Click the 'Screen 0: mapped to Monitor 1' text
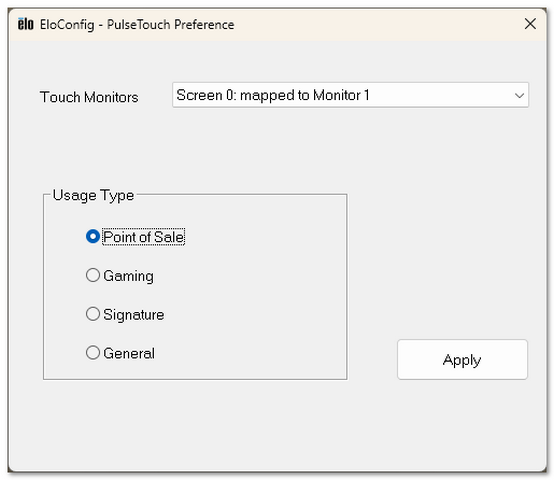Screen dimensions: 554x480 [x=273, y=95]
